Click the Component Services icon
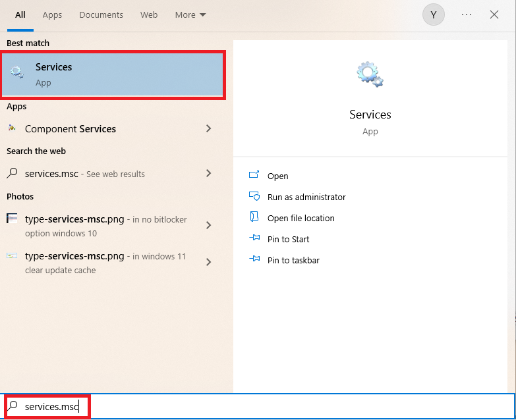Screen dimensions: 516x420 [12, 128]
